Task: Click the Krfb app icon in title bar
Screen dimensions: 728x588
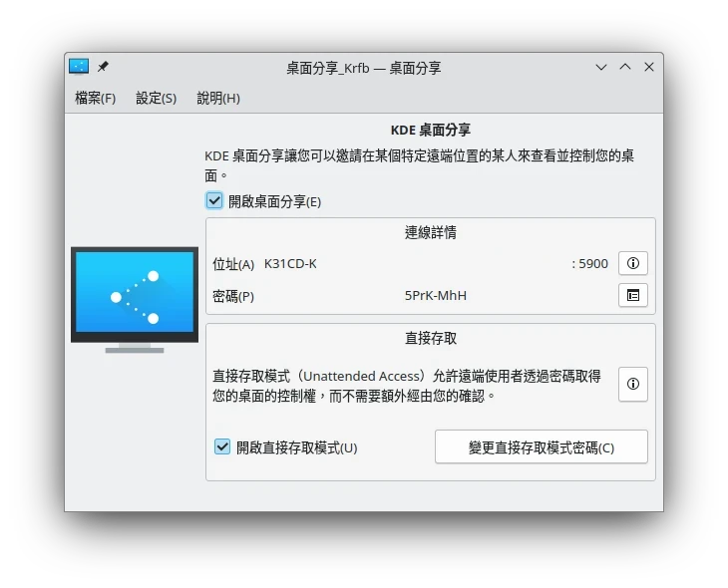Action: (x=79, y=67)
